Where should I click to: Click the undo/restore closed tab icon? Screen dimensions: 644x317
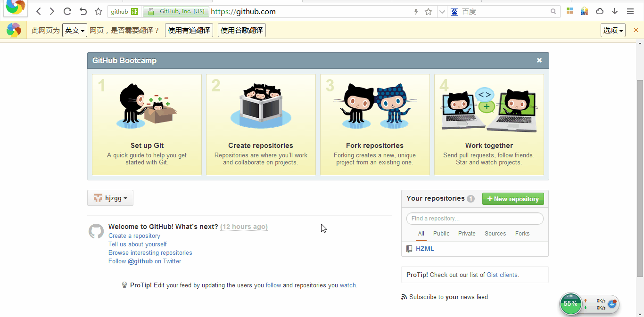(83, 11)
